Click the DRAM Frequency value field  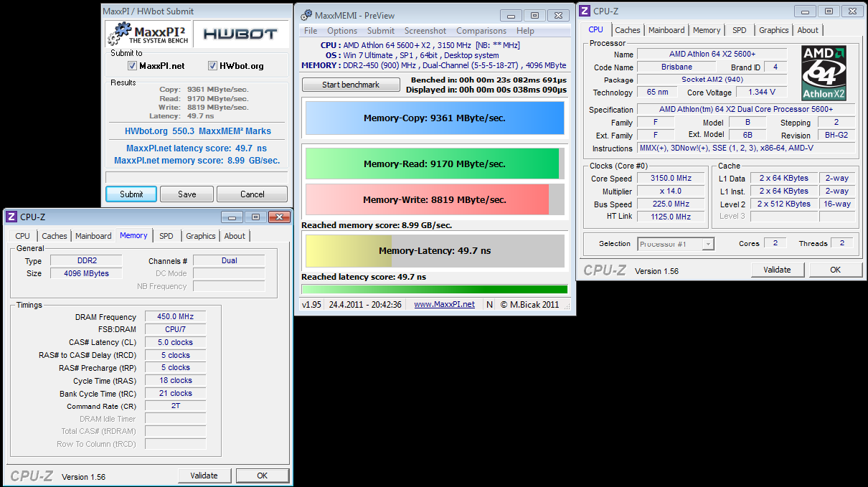pyautogui.click(x=175, y=316)
